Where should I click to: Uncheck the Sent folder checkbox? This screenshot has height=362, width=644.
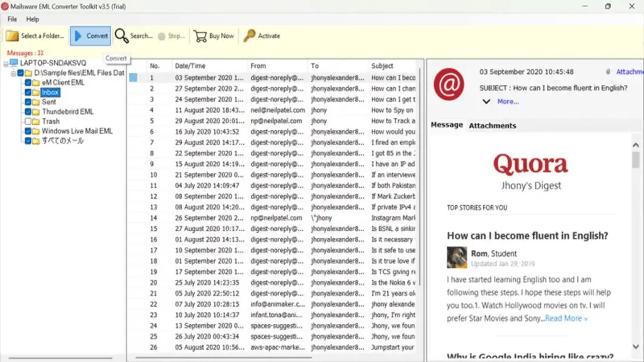click(x=28, y=102)
